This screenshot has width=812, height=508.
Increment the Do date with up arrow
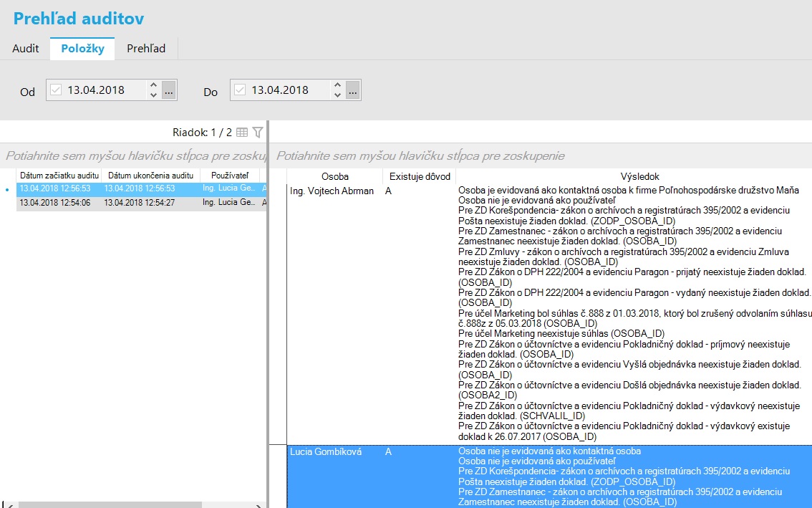click(338, 85)
